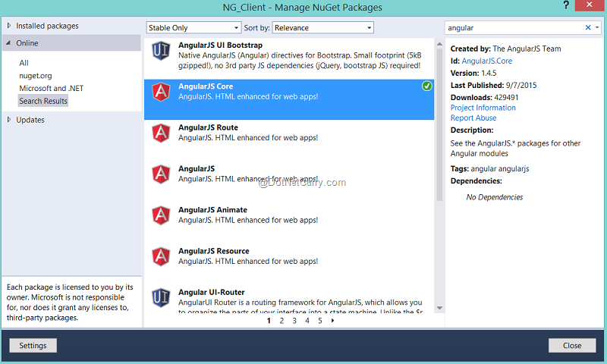Click the AngularJS UI Bootstrap package icon
Image resolution: width=607 pixels, height=364 pixels.
coord(161,51)
